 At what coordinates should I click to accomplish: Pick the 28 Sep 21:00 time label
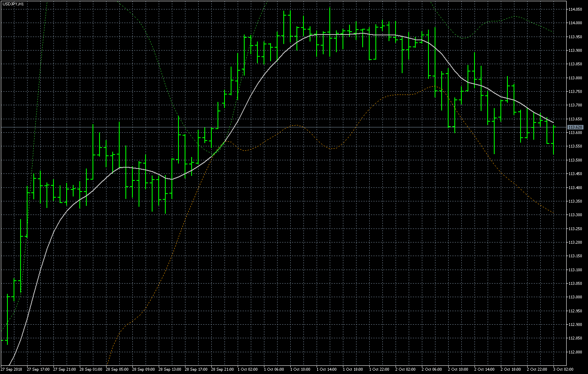point(222,369)
